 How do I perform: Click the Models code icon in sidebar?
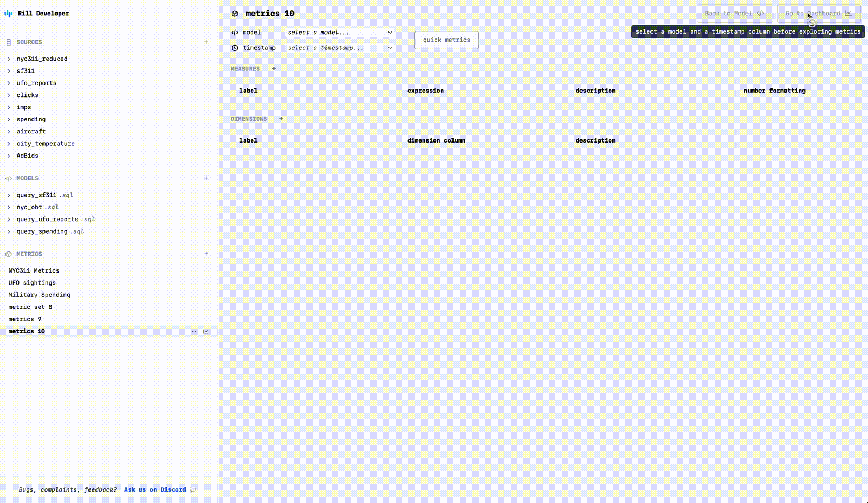9,178
